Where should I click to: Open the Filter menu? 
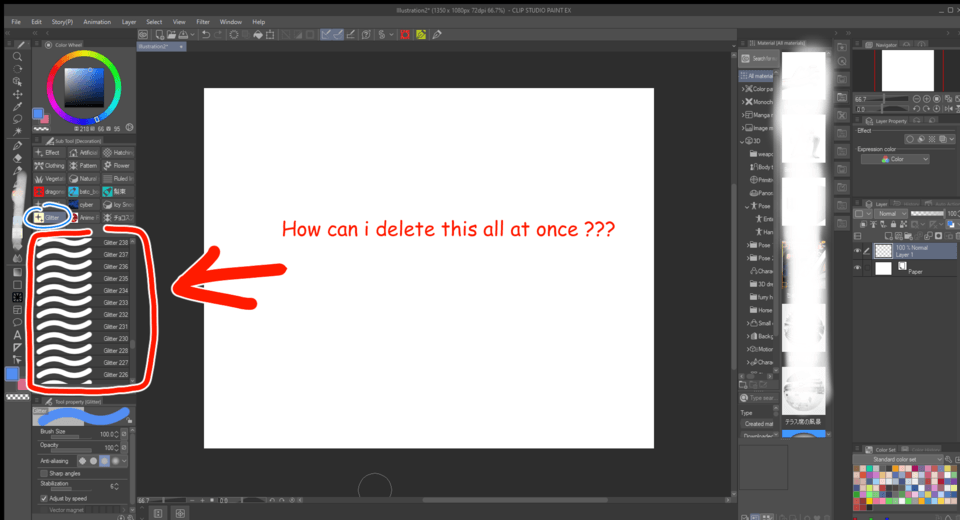tap(203, 22)
